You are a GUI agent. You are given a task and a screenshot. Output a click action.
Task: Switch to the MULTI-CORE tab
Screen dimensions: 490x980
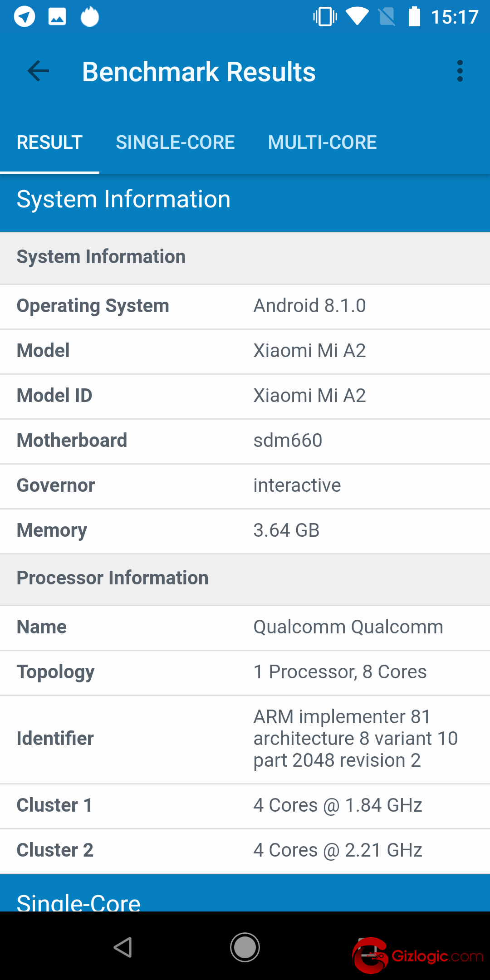coord(322,142)
